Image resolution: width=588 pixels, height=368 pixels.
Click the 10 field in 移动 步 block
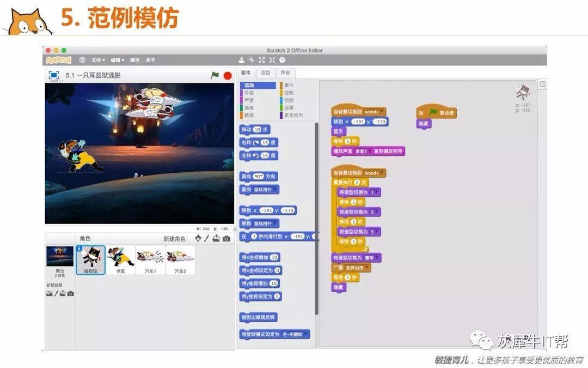coord(257,130)
